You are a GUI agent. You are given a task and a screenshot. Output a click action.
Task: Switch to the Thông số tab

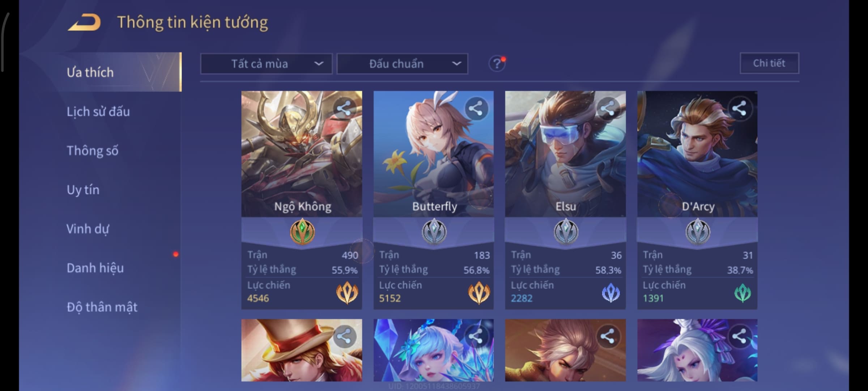93,151
